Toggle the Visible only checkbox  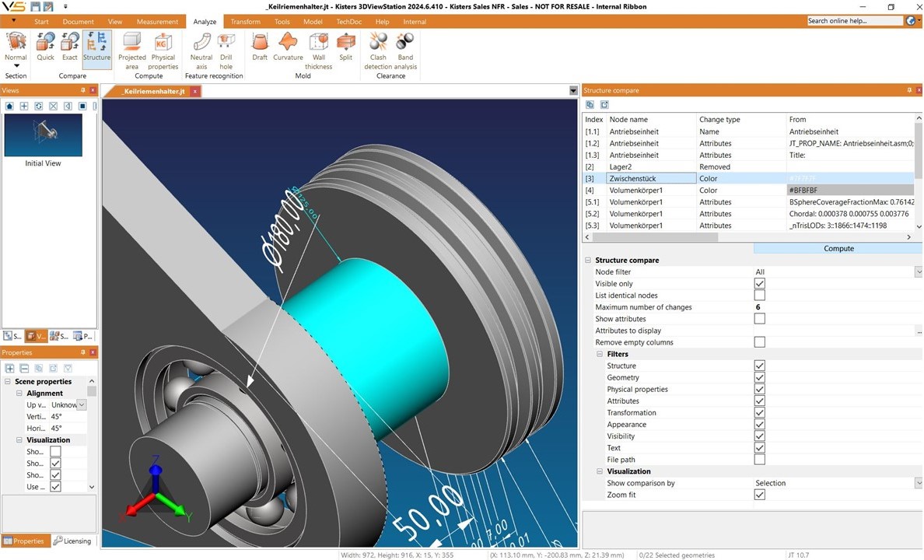point(759,283)
